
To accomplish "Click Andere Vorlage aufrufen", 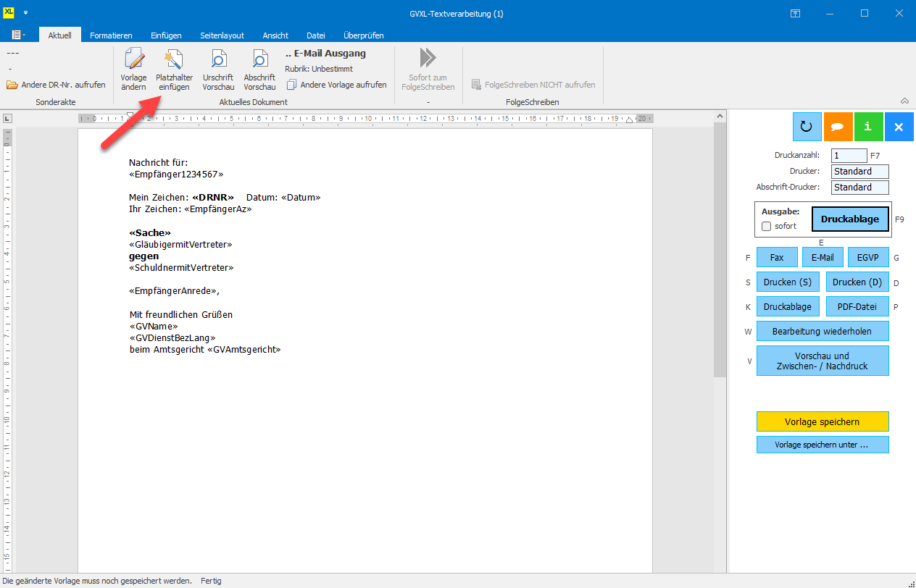I will click(x=337, y=85).
